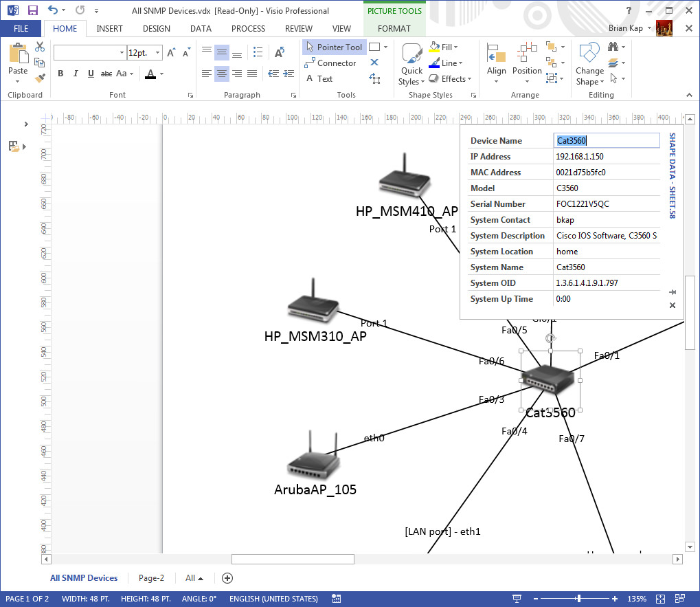Switch to the DESIGN tab

(156, 29)
